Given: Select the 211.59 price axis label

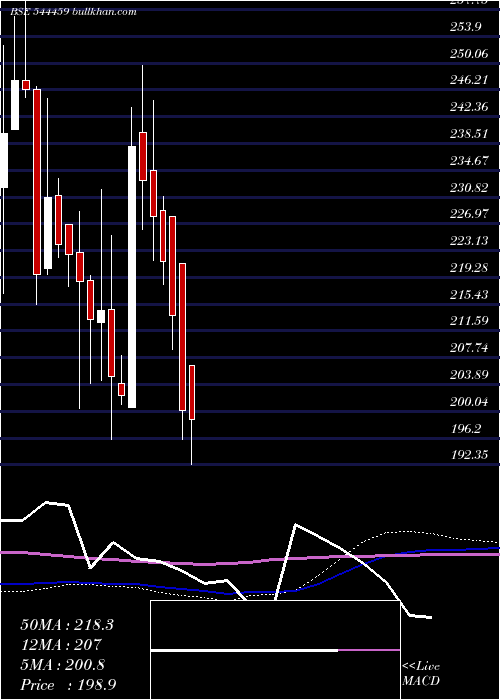Looking at the screenshot, I should (x=469, y=321).
